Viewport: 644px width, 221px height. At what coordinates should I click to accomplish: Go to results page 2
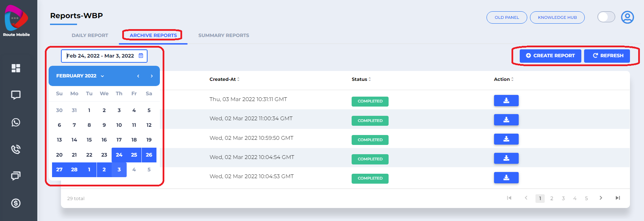552,198
